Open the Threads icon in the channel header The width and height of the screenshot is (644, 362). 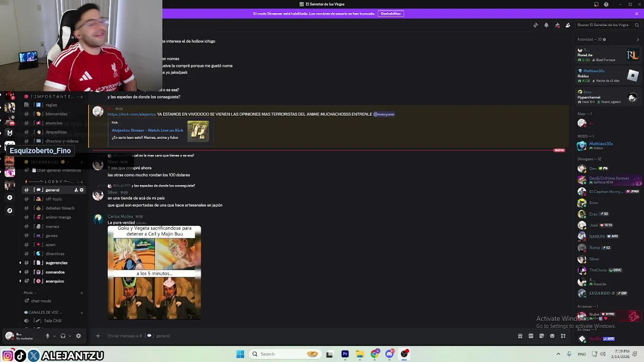click(535, 25)
